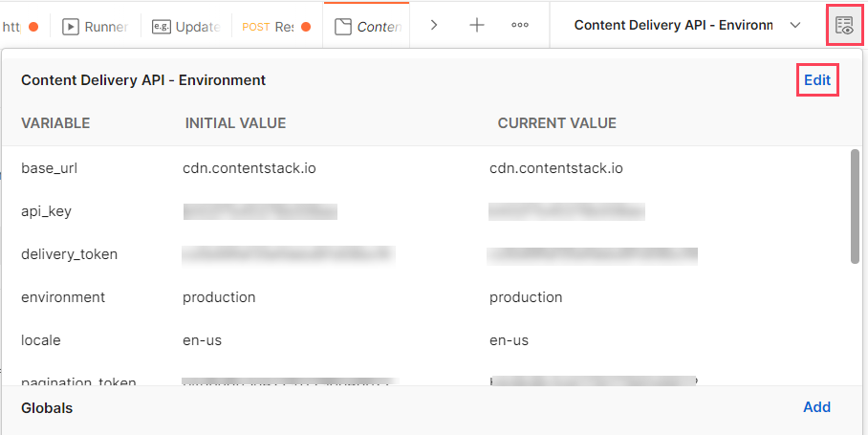
Task: Switch to the POST request tab
Action: point(271,27)
